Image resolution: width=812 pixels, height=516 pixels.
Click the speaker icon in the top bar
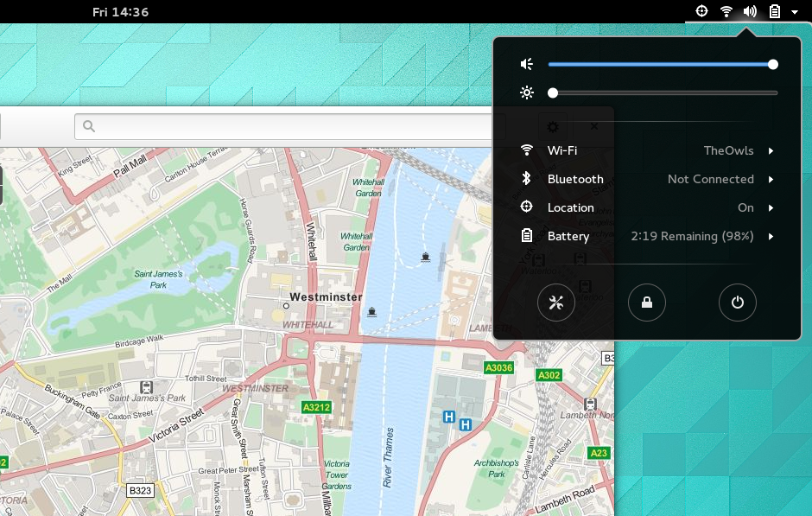[748, 11]
